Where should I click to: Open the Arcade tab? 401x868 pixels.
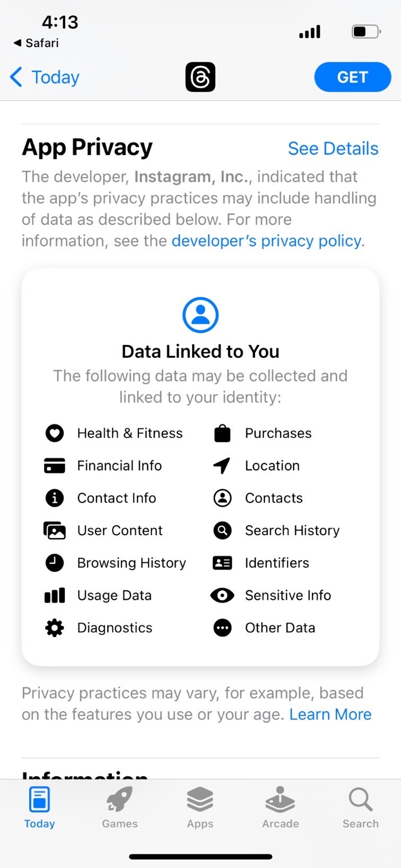pos(280,808)
